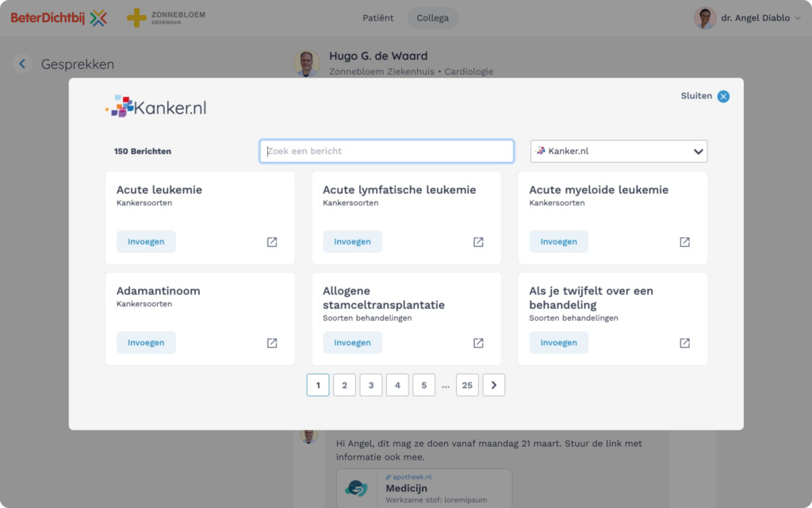Insert the Adamantinoom message
The height and width of the screenshot is (508, 812).
point(146,342)
